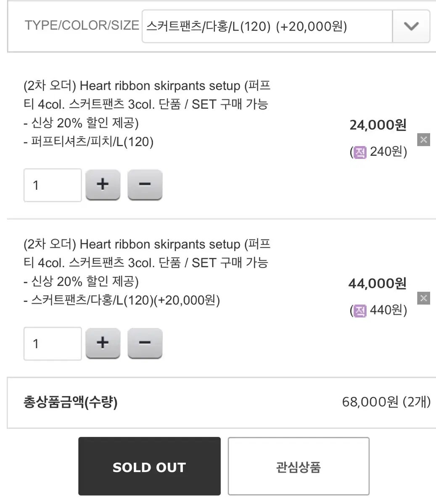
Task: Open the TYPE/COLOR/SIZE dropdown chevron
Action: point(411,26)
